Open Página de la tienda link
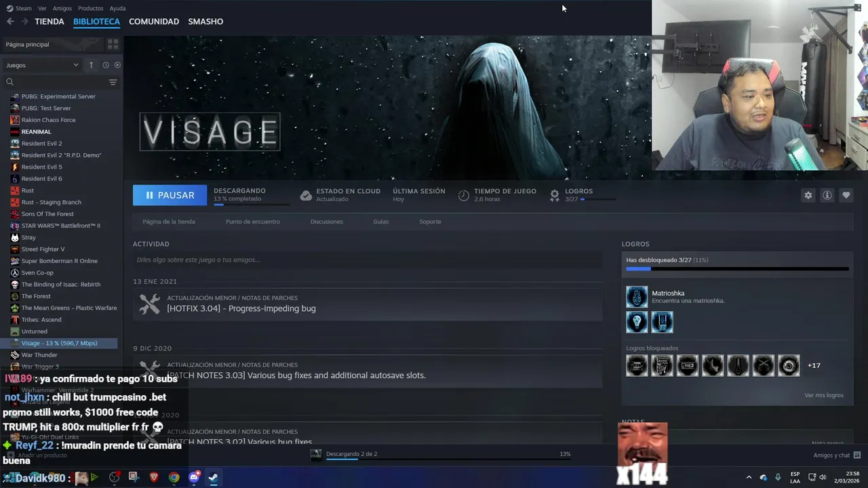This screenshot has width=868, height=488. (x=169, y=222)
